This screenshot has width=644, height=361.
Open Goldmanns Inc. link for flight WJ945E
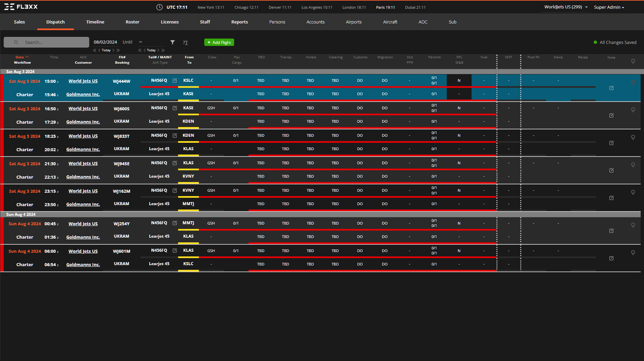tap(83, 177)
